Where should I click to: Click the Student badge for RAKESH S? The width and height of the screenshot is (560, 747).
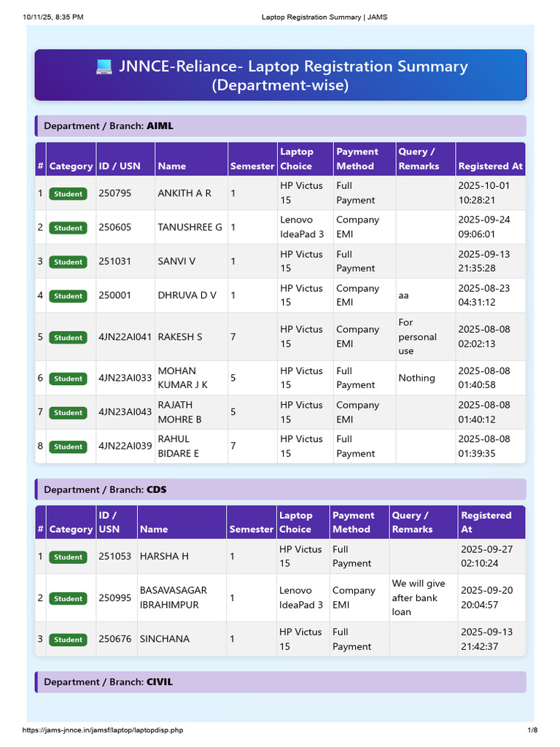[68, 337]
